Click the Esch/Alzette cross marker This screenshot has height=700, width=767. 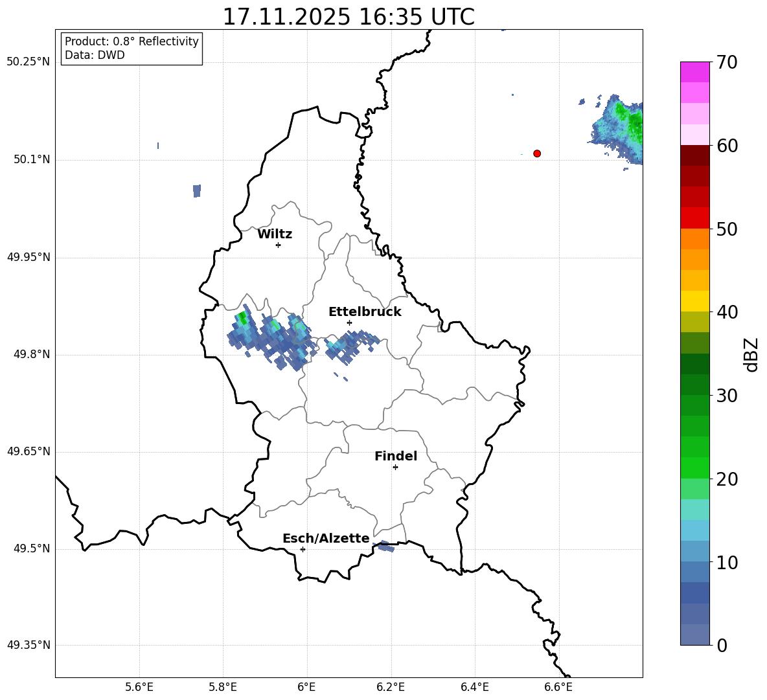pyautogui.click(x=303, y=549)
